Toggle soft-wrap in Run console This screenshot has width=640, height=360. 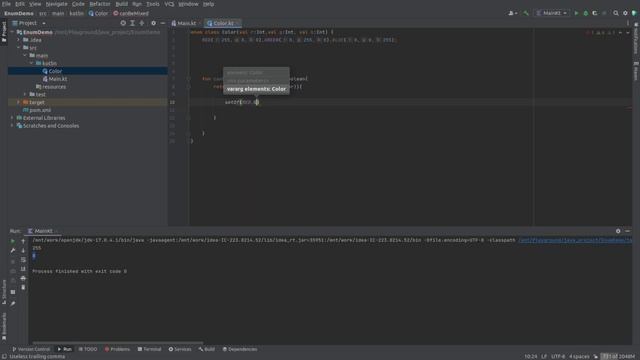pyautogui.click(x=23, y=260)
